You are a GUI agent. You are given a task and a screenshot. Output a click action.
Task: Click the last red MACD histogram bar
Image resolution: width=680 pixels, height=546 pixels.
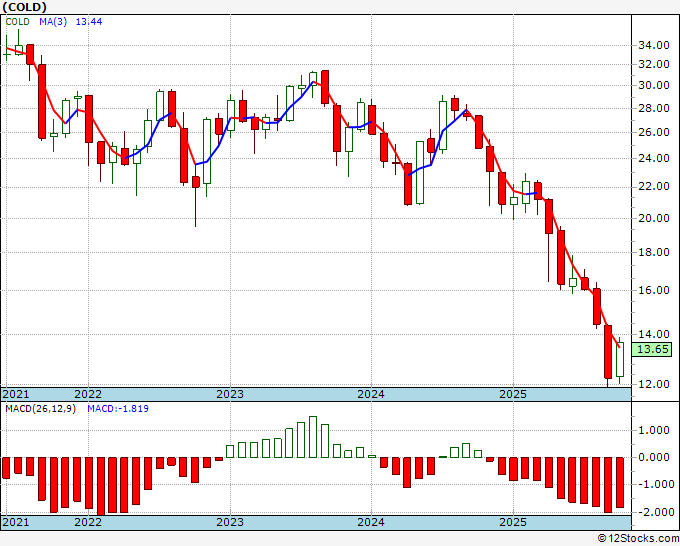[x=620, y=482]
